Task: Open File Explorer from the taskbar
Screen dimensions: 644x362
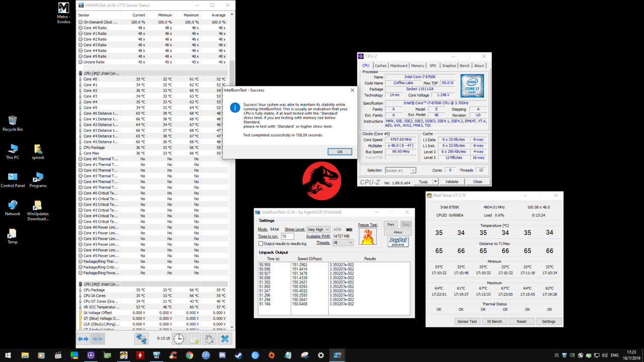Action: (25, 355)
